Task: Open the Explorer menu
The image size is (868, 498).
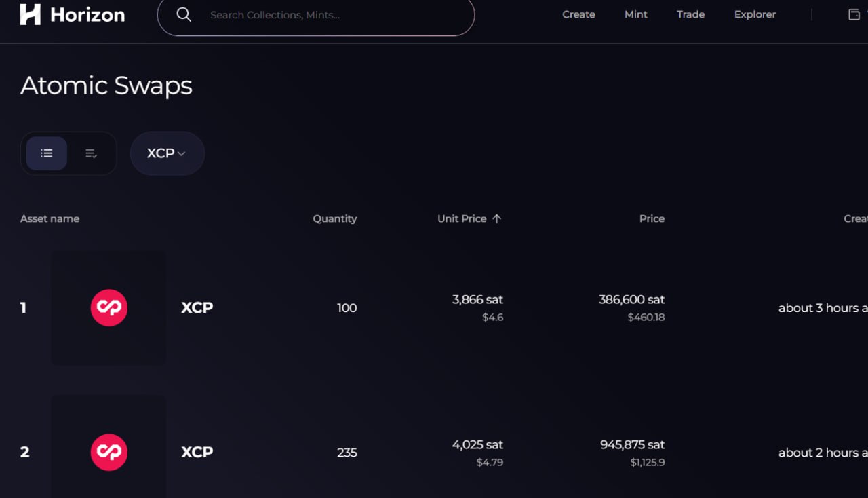Action: coord(755,14)
